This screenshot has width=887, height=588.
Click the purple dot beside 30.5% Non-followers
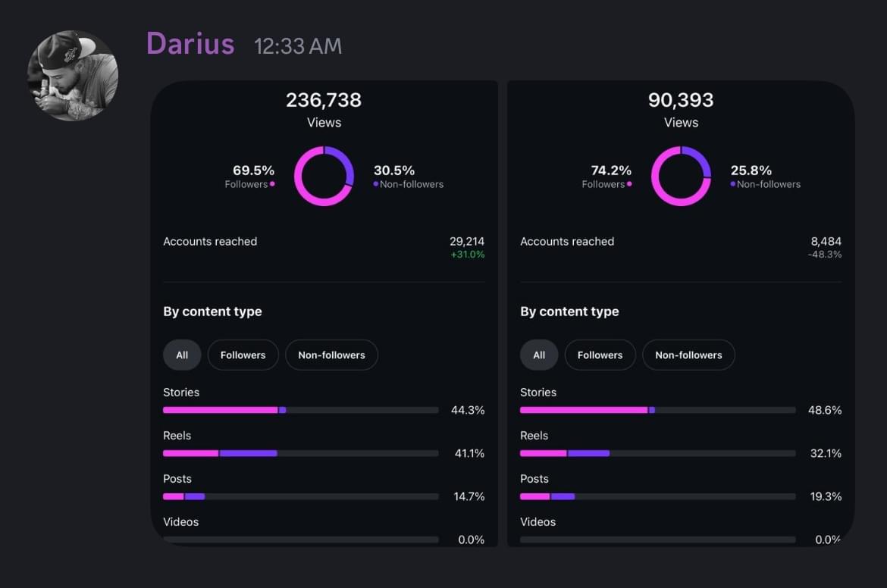point(376,184)
